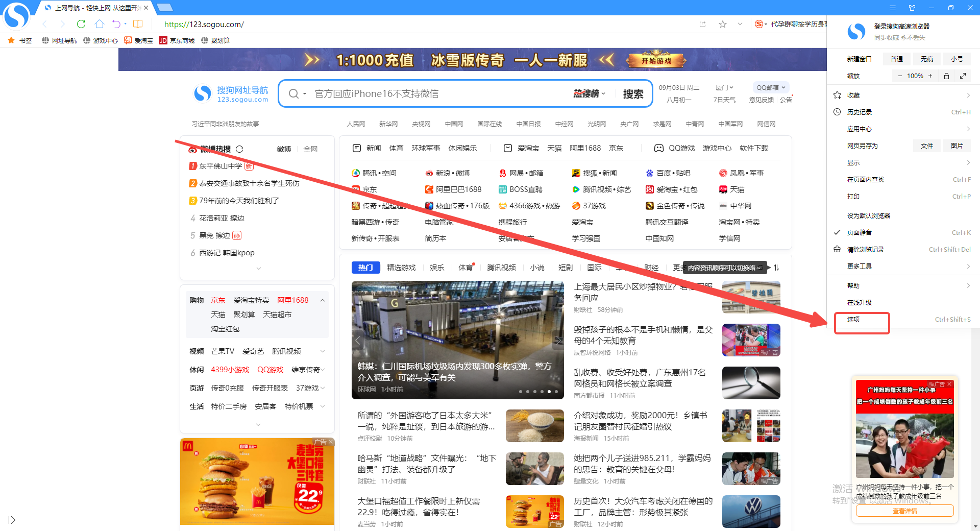Click the 新浪•微博 site icon link
The image size is (980, 531).
tap(448, 173)
